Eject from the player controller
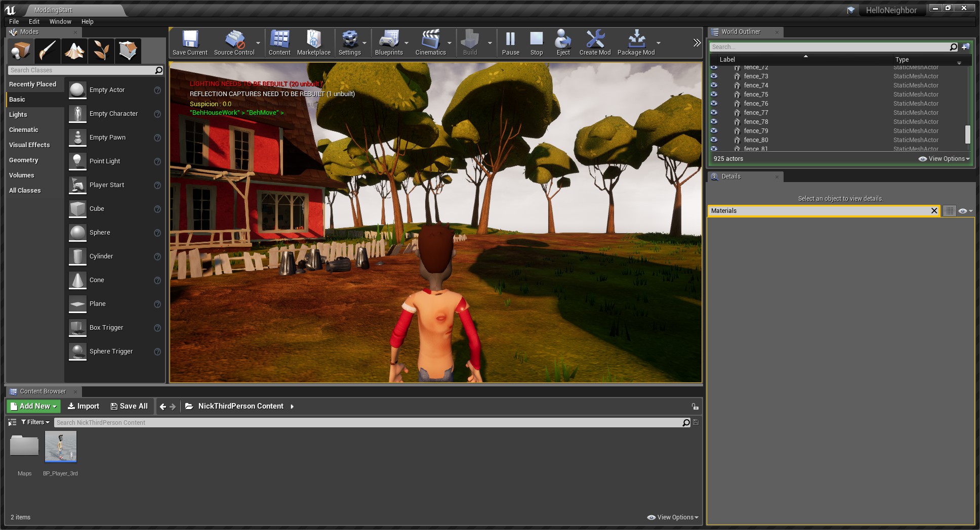 [563, 42]
